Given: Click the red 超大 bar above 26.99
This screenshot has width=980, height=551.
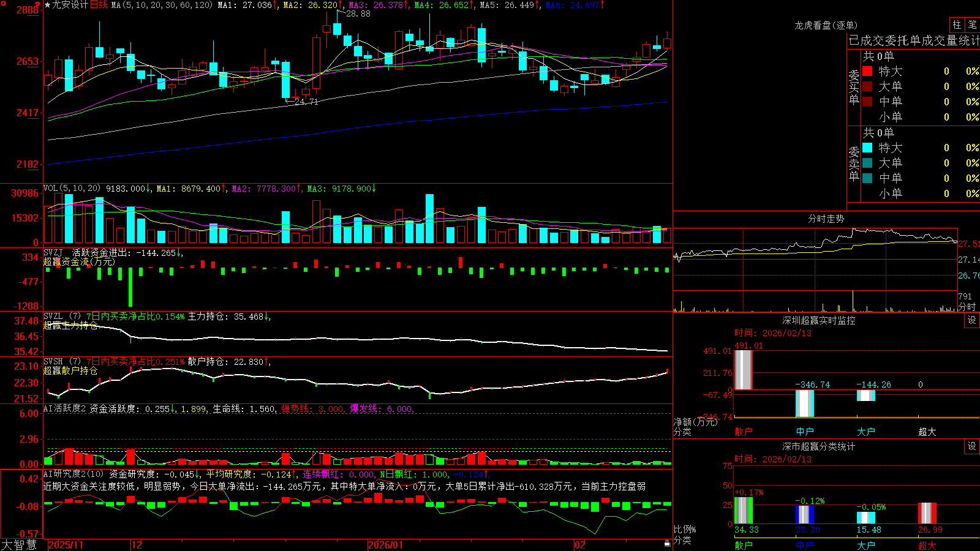Looking at the screenshot, I should [x=927, y=513].
